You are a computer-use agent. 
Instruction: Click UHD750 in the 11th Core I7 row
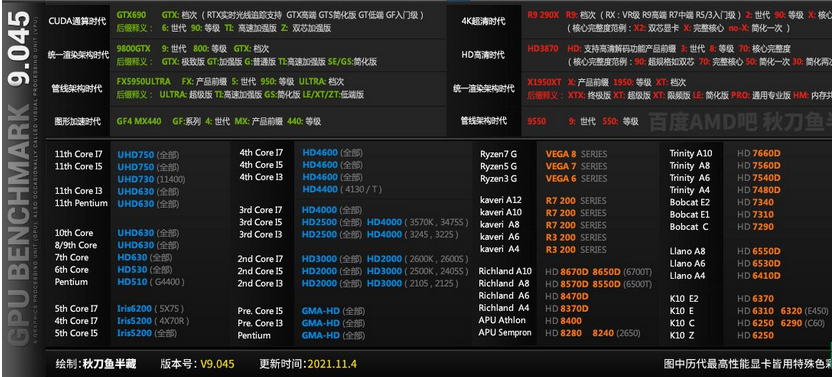(x=135, y=155)
